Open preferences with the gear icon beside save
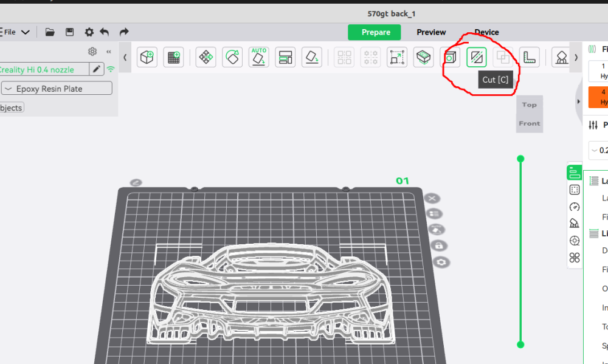The image size is (608, 364). (89, 32)
